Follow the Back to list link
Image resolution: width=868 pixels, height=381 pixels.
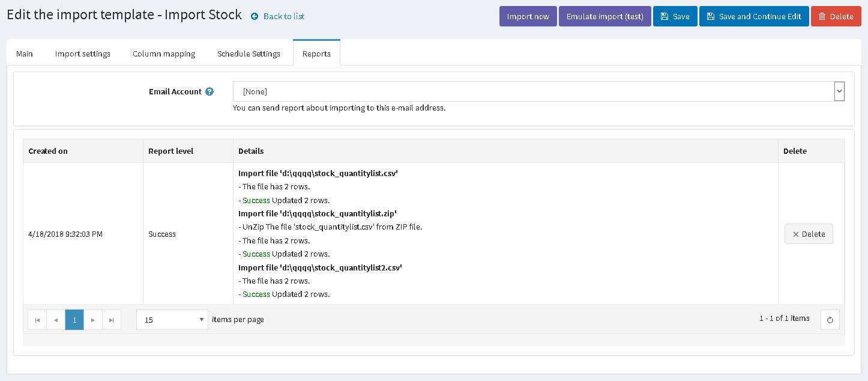tap(284, 16)
